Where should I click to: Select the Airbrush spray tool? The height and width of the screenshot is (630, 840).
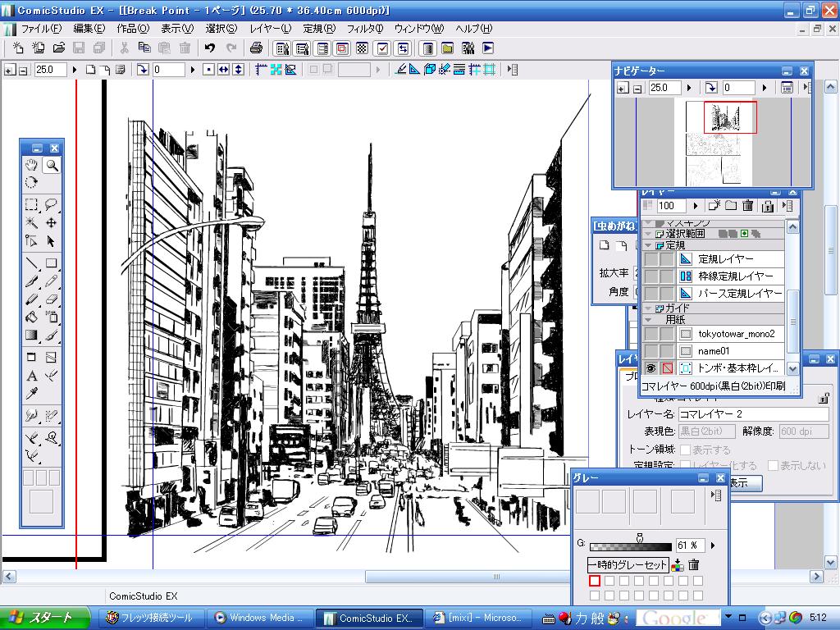coord(52,317)
